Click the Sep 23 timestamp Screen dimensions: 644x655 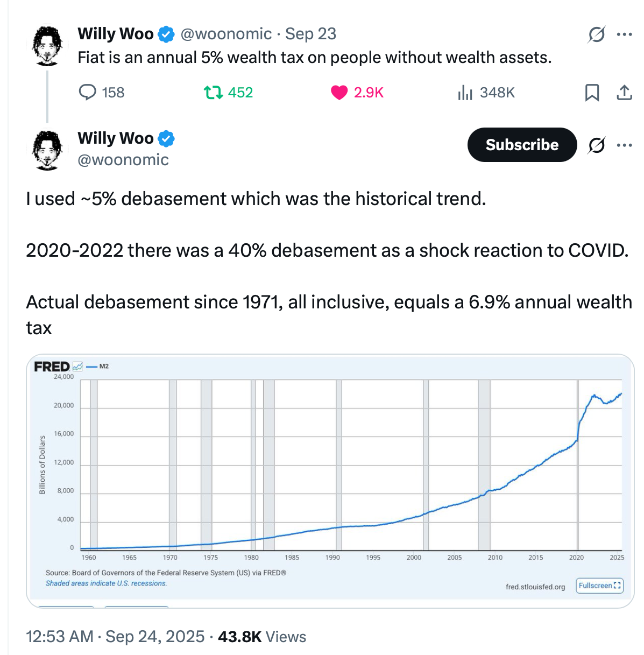(x=310, y=33)
